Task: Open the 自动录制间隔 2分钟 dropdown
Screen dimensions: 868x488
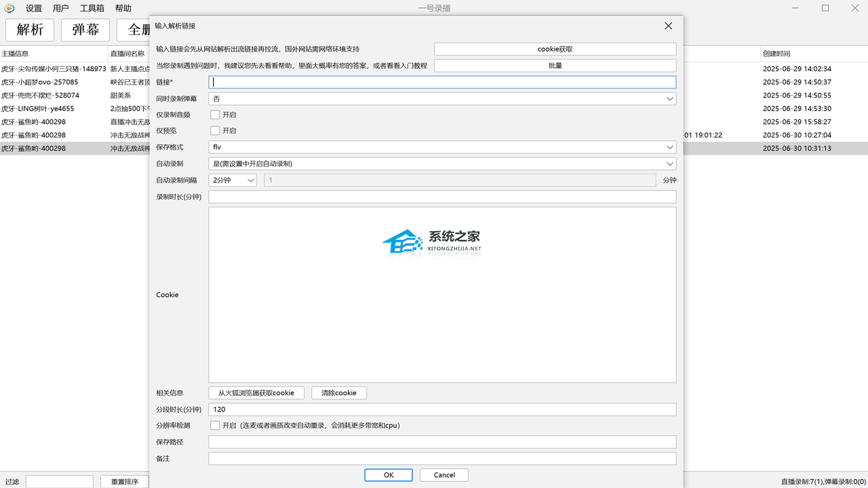Action: click(x=233, y=180)
